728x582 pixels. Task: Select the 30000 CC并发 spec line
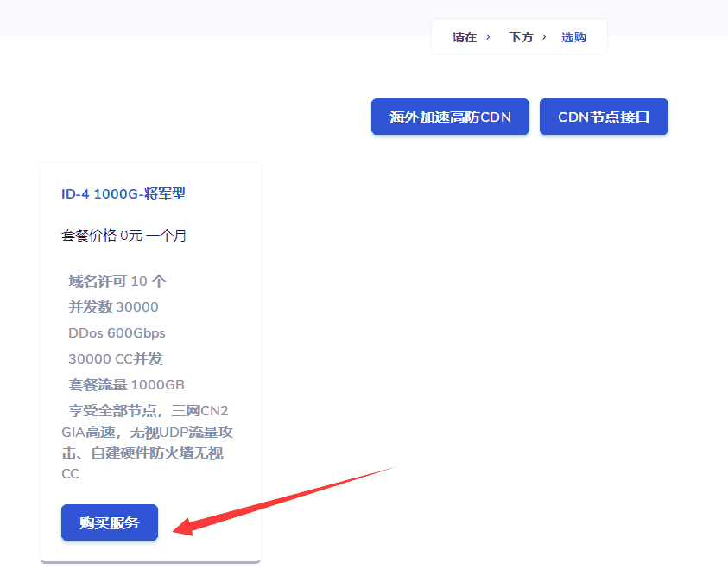click(x=116, y=358)
